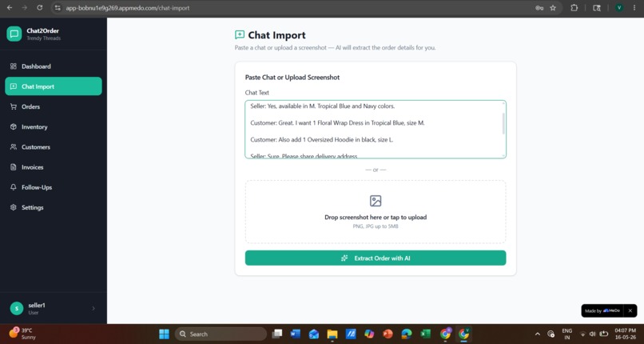The height and width of the screenshot is (344, 644).
Task: Click the drop screenshot upload area
Action: [x=376, y=212]
